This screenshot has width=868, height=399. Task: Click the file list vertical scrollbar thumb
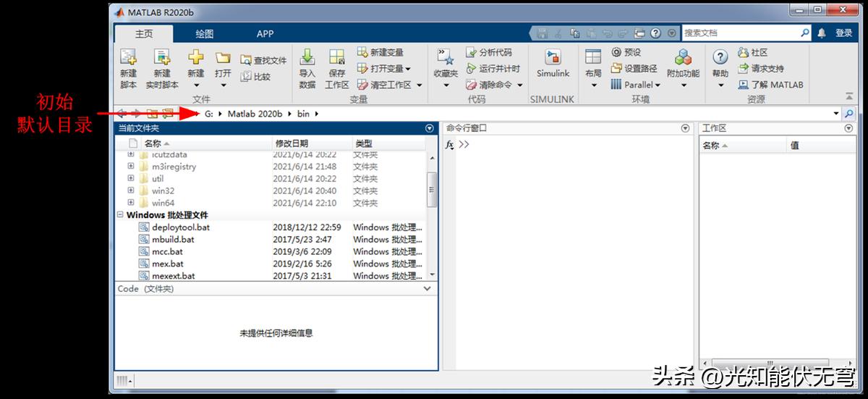coord(433,189)
